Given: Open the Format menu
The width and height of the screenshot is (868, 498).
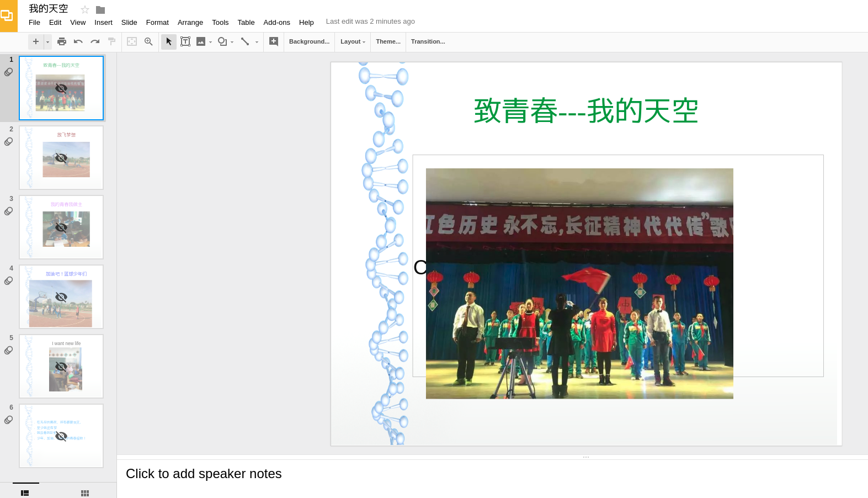Looking at the screenshot, I should [x=157, y=23].
